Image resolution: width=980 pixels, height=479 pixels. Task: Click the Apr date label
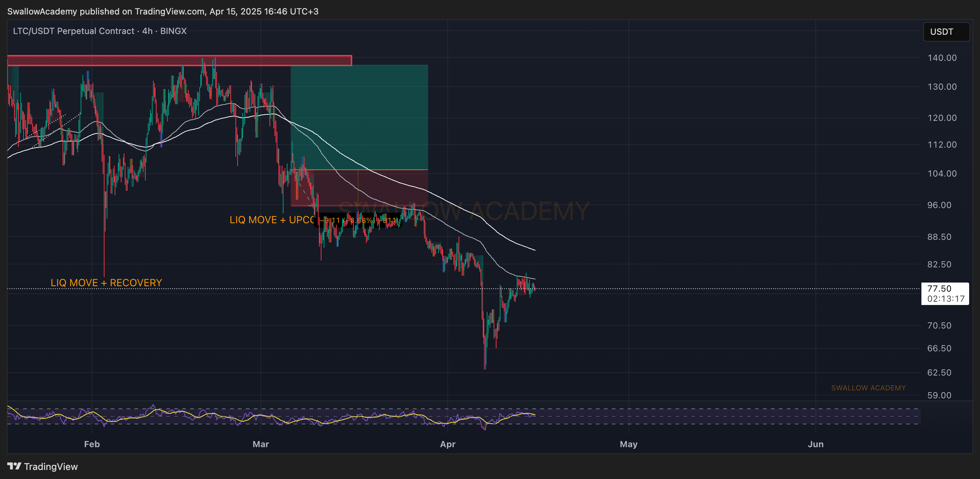[448, 444]
